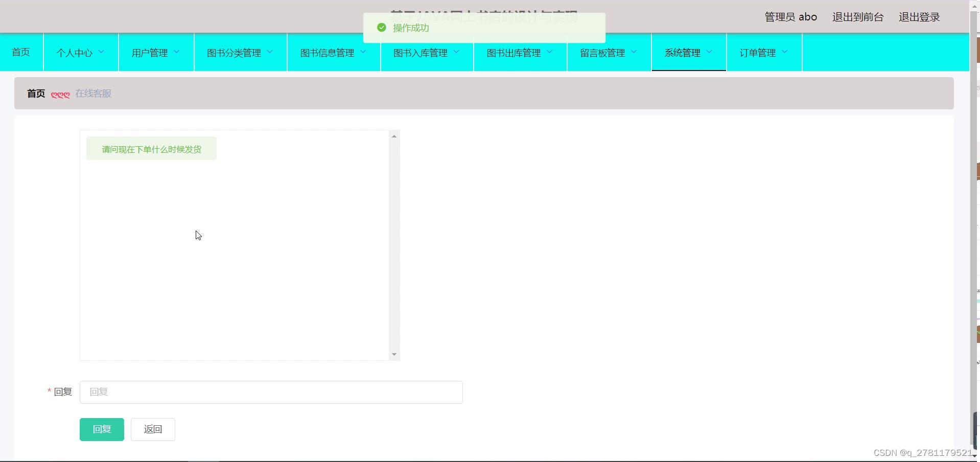
Task: Open the 图书出库管理 menu
Action: 520,52
